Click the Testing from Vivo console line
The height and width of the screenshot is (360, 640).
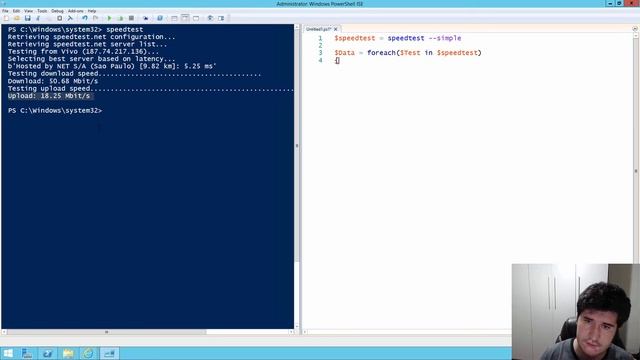coord(83,52)
